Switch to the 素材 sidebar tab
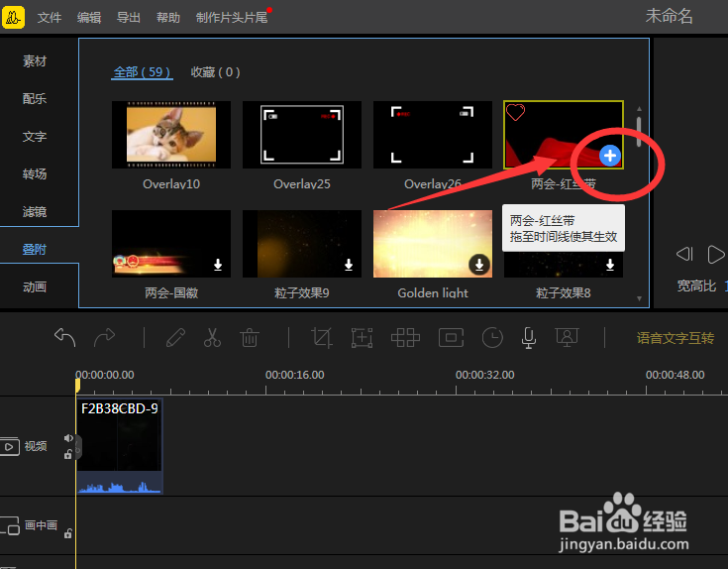The width and height of the screenshot is (728, 569). pyautogui.click(x=35, y=60)
